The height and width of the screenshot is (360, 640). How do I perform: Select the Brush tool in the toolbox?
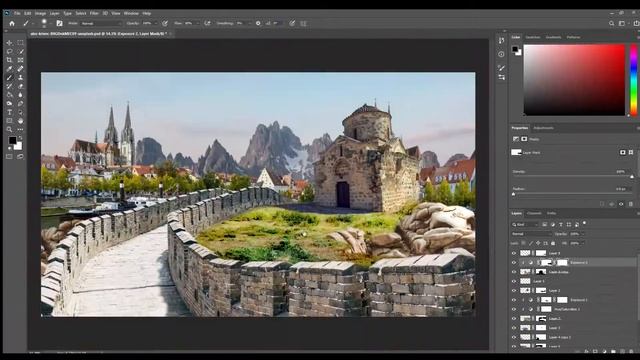point(9,78)
